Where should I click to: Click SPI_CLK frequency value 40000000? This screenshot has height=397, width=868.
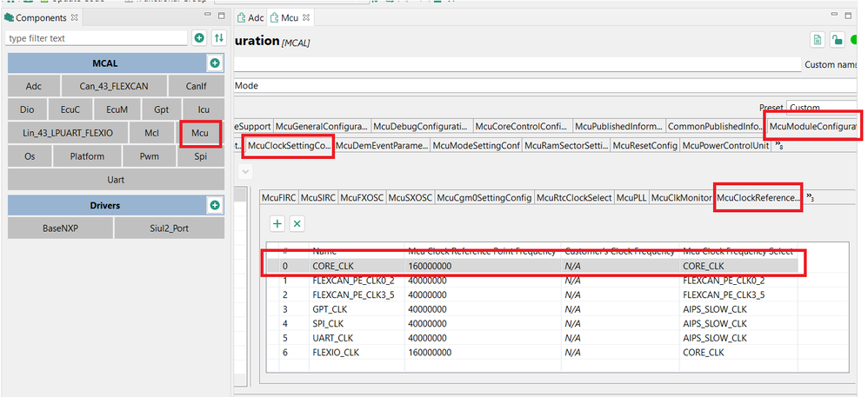coord(427,323)
